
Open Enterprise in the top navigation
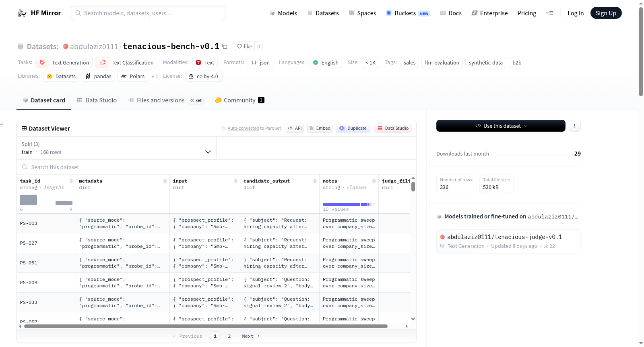click(489, 13)
